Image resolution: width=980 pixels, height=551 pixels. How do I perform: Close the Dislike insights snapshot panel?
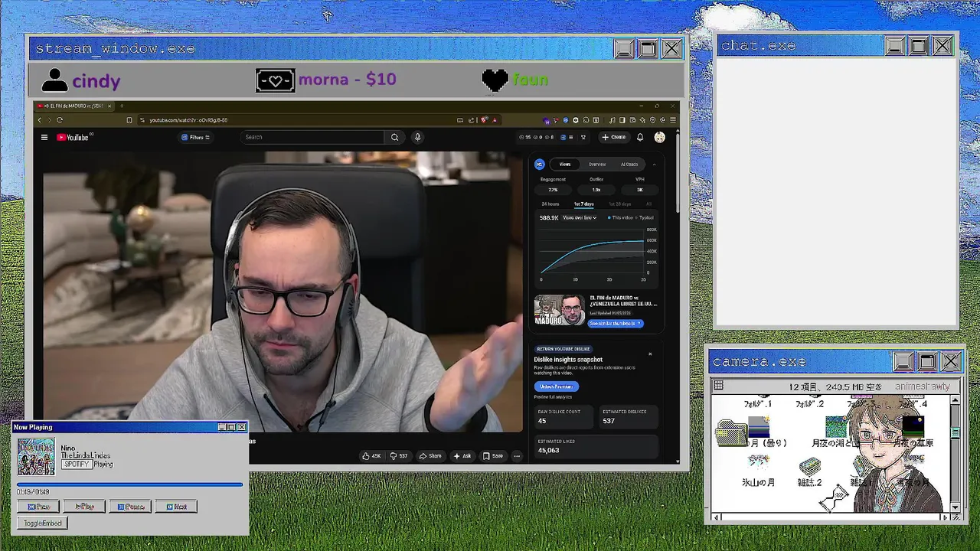[650, 354]
